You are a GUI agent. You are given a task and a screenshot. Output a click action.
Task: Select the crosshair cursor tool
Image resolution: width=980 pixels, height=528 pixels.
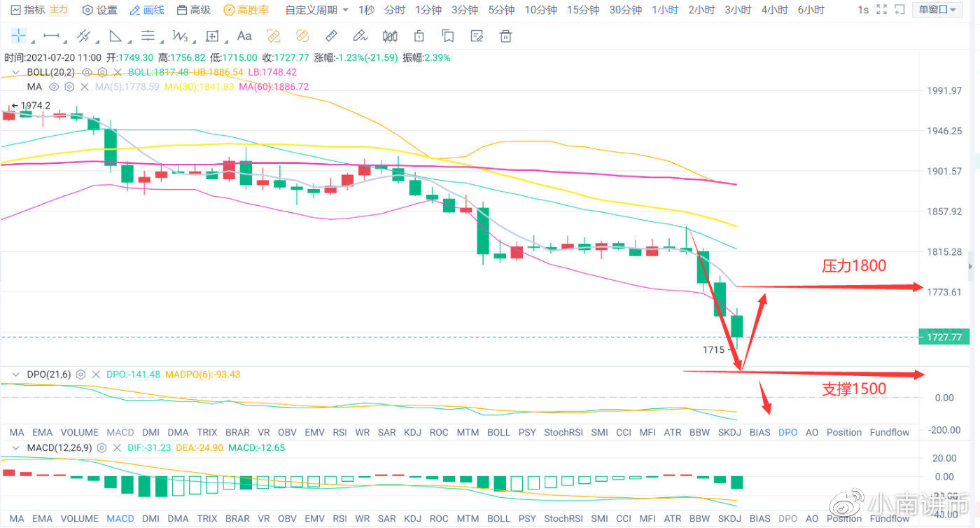19,36
